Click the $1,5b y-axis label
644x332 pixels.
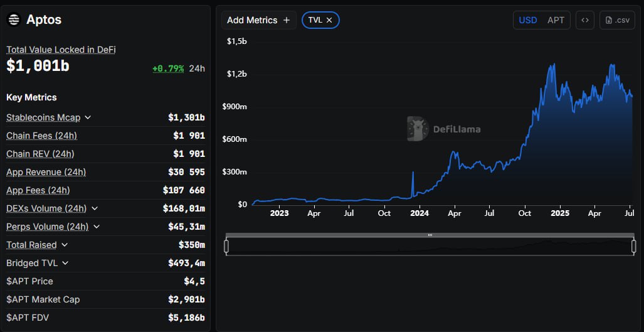point(236,41)
